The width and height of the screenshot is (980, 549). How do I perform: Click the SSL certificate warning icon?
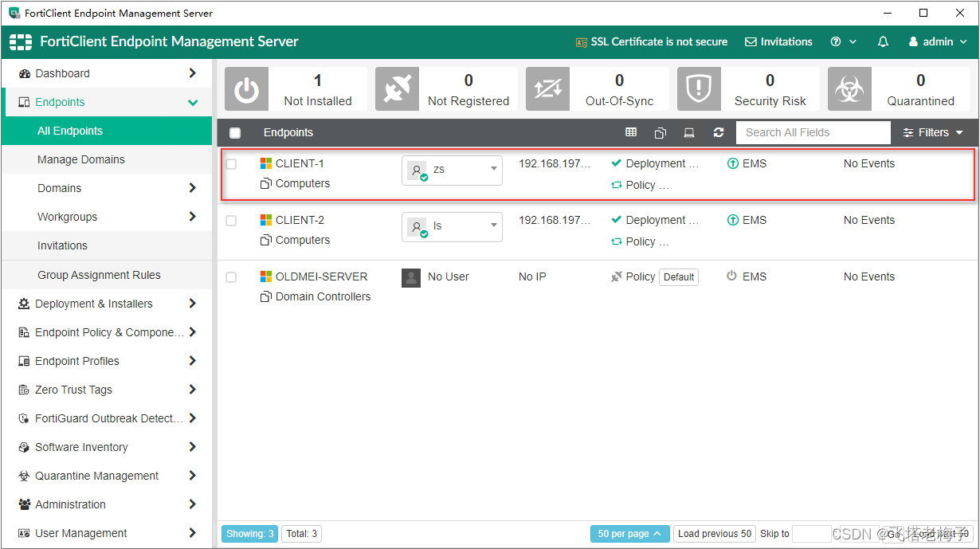pyautogui.click(x=582, y=42)
